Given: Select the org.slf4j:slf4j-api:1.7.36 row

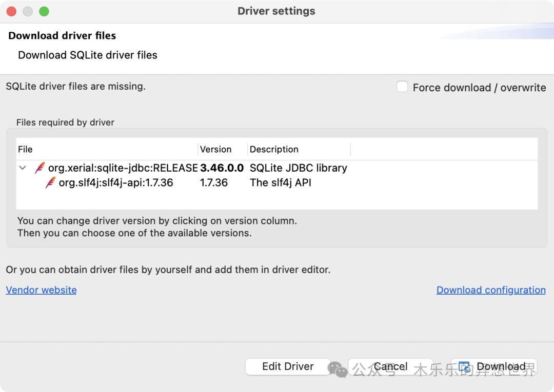Looking at the screenshot, I should click(277, 183).
